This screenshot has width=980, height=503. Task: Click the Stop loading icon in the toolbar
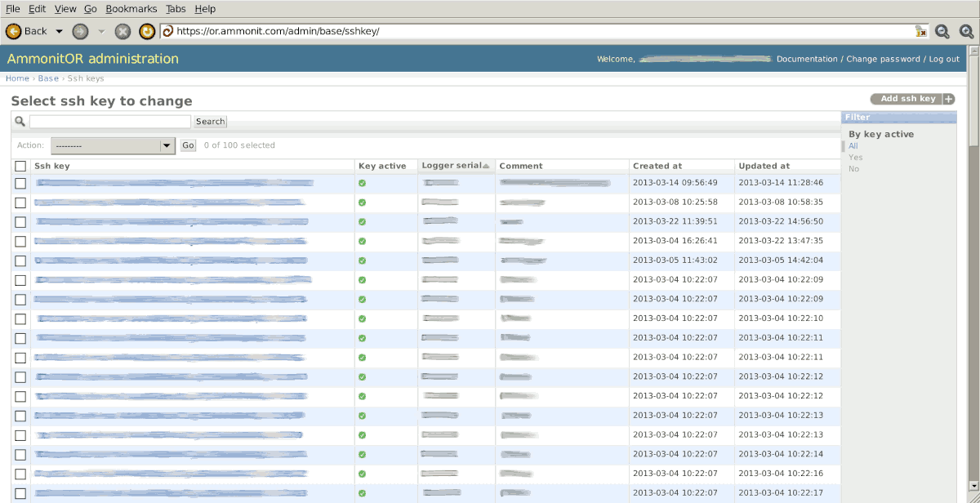(122, 31)
